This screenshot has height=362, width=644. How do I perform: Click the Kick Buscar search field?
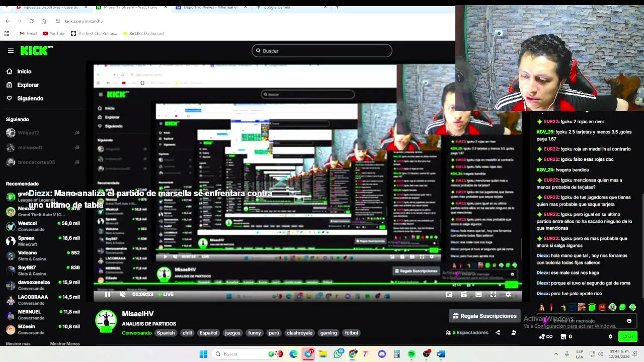pos(321,51)
